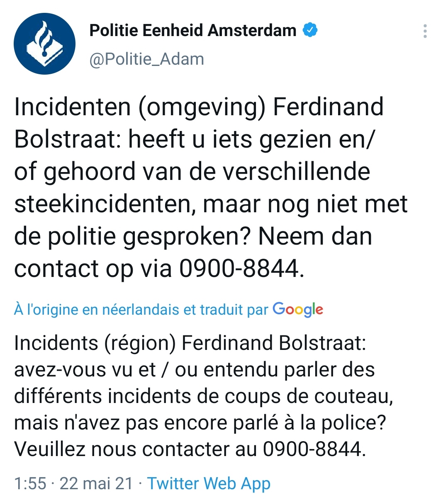The image size is (448, 500).
Task: Click the 1:55 tweet time
Action: click(30, 483)
